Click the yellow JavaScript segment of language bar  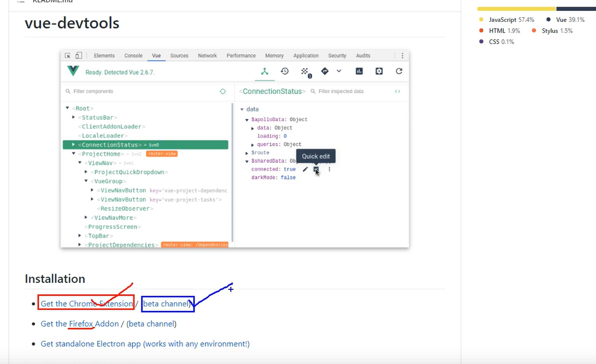(516, 9)
